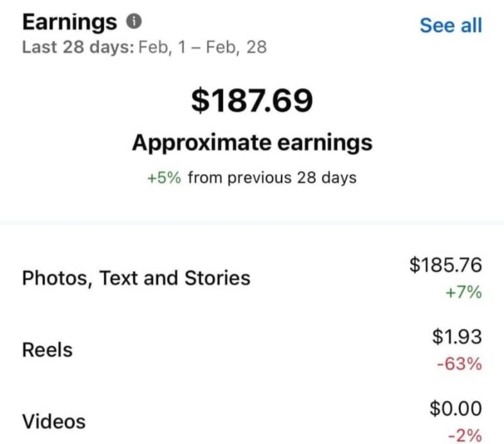Click the -2% red percentage
Screen dimensions: 504x444
466,435
